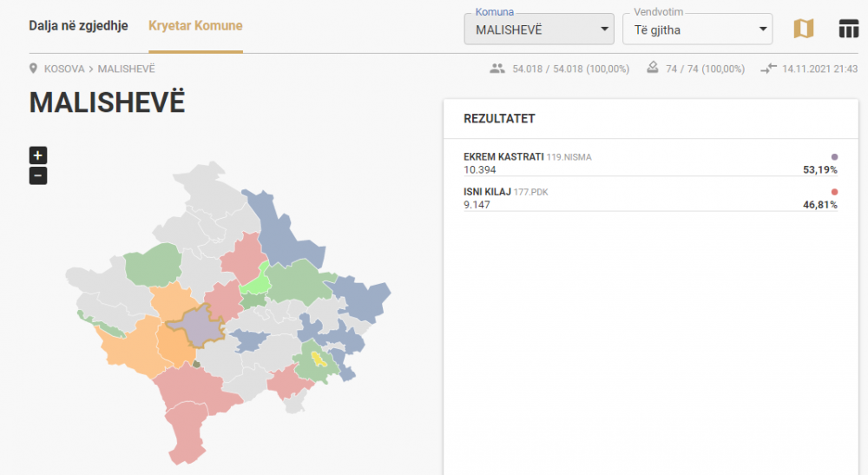The height and width of the screenshot is (475, 868).
Task: Go to KOSOVA in the breadcrumb
Action: tap(64, 69)
